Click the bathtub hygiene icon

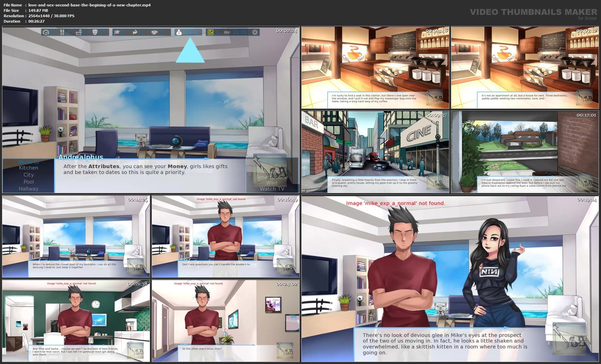pos(79,32)
